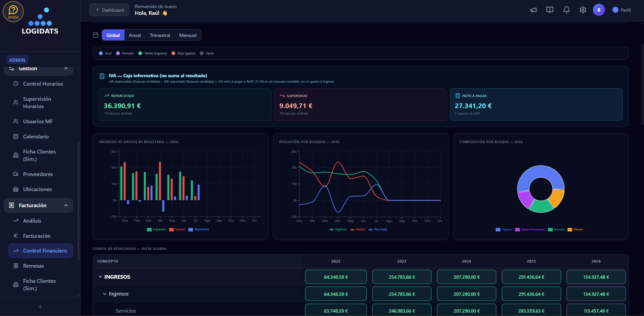
Task: Open Proveedores page
Action: click(x=41, y=174)
